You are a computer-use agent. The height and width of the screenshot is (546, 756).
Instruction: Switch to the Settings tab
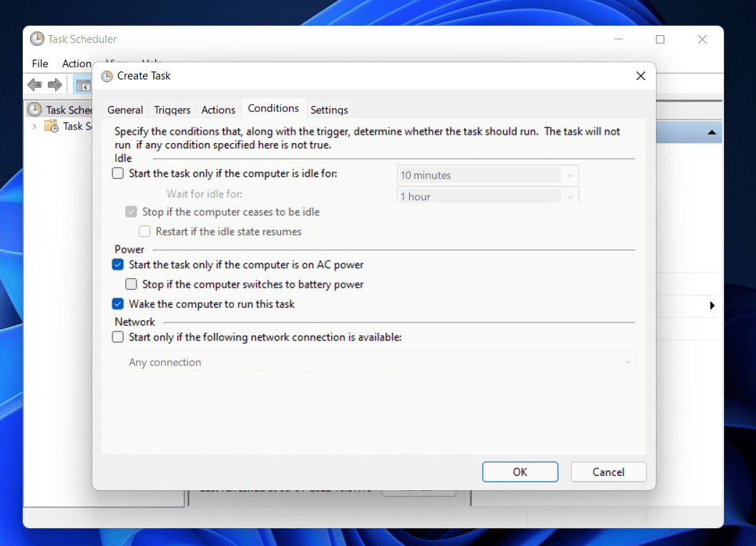pos(329,110)
